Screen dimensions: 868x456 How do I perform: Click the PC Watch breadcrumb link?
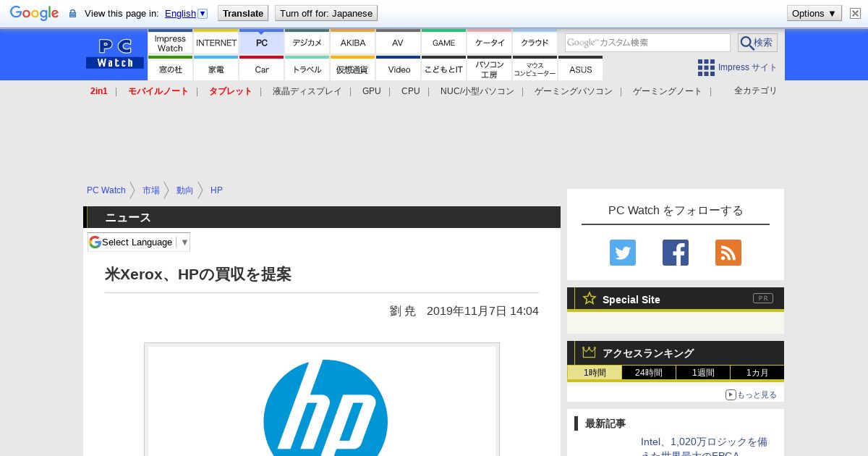coord(106,190)
